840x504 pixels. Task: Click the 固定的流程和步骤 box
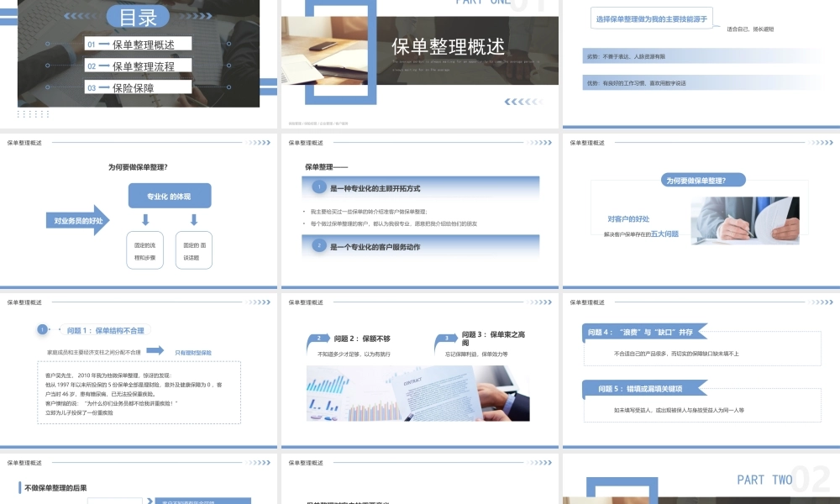144,250
